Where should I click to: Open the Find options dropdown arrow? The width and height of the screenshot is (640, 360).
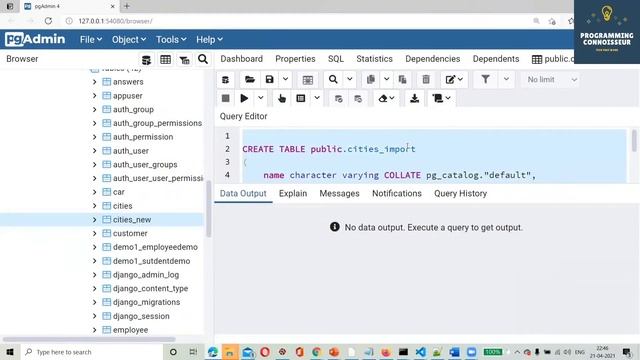click(x=350, y=80)
